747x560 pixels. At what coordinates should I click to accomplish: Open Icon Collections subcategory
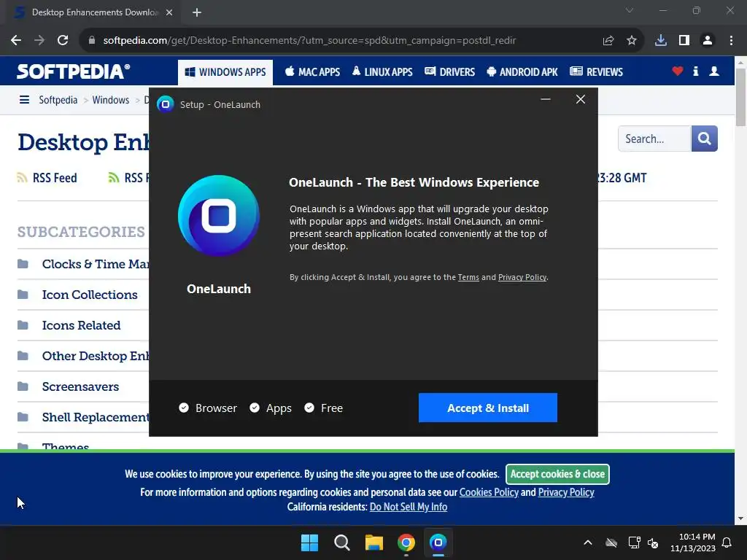click(x=90, y=295)
